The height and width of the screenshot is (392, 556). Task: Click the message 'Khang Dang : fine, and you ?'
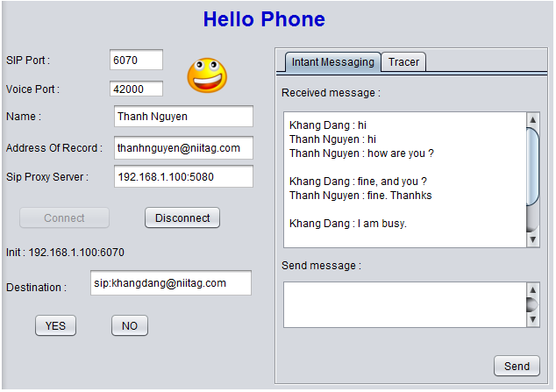pyautogui.click(x=358, y=182)
